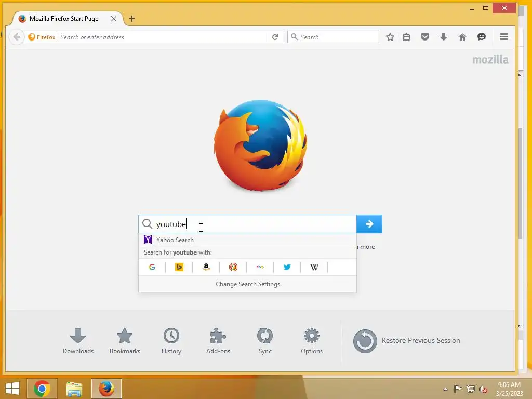This screenshot has width=532, height=399.
Task: Click the muted volume tray icon
Action: pyautogui.click(x=483, y=389)
